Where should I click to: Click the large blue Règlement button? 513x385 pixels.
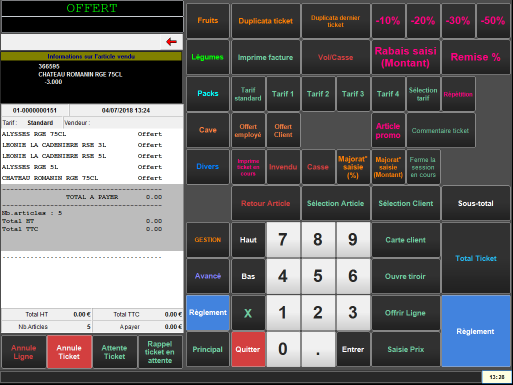pos(476,331)
